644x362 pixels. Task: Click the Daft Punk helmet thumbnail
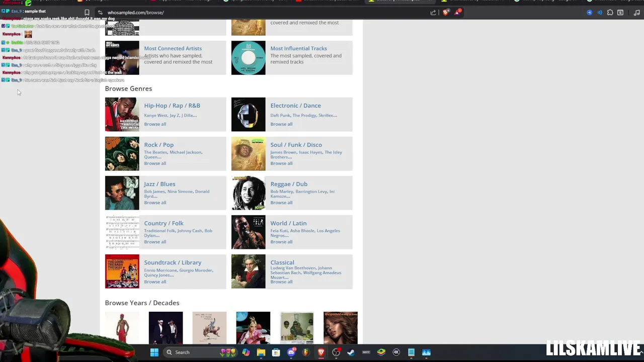click(248, 114)
